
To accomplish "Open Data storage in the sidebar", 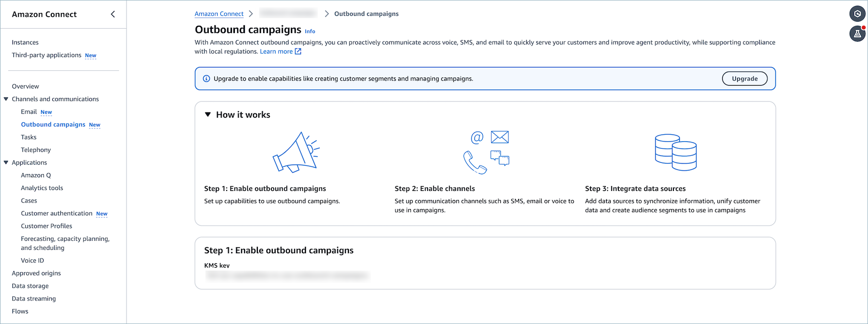I will point(30,286).
